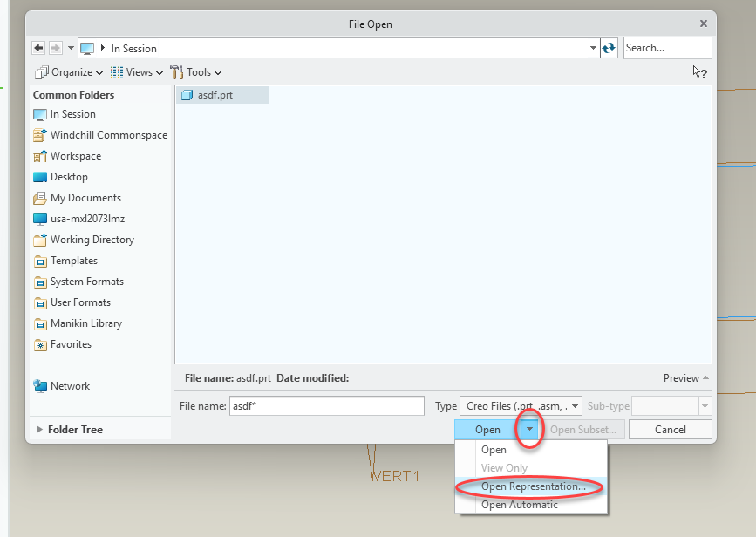
Task: Choose Open Automatic menu item
Action: [531, 505]
